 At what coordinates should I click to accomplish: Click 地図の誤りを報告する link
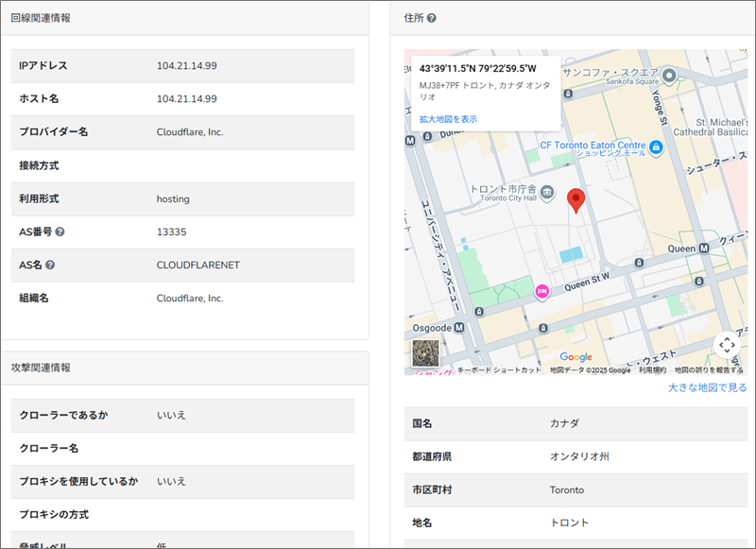(709, 370)
